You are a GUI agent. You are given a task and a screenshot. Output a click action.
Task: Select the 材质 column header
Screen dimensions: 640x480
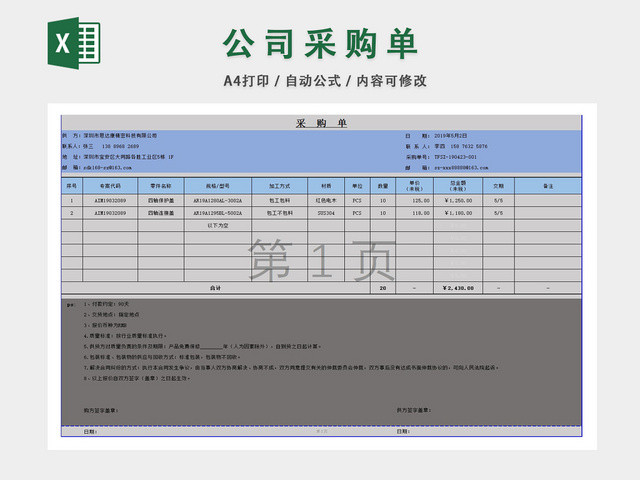point(326,186)
